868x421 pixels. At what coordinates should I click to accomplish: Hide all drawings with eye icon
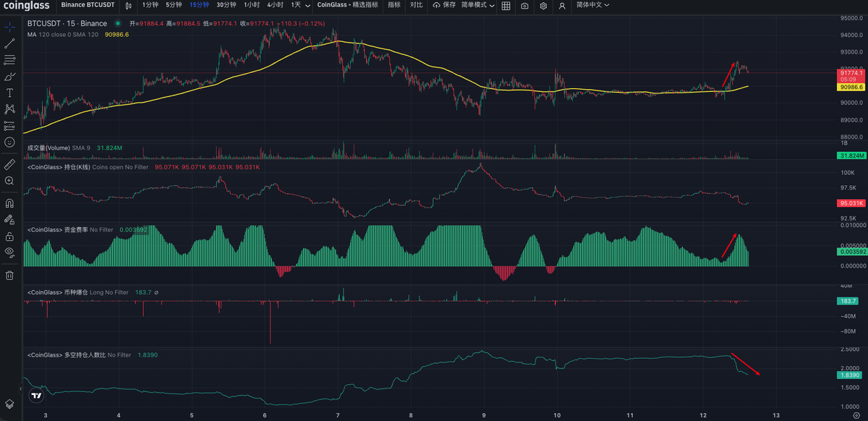click(10, 252)
